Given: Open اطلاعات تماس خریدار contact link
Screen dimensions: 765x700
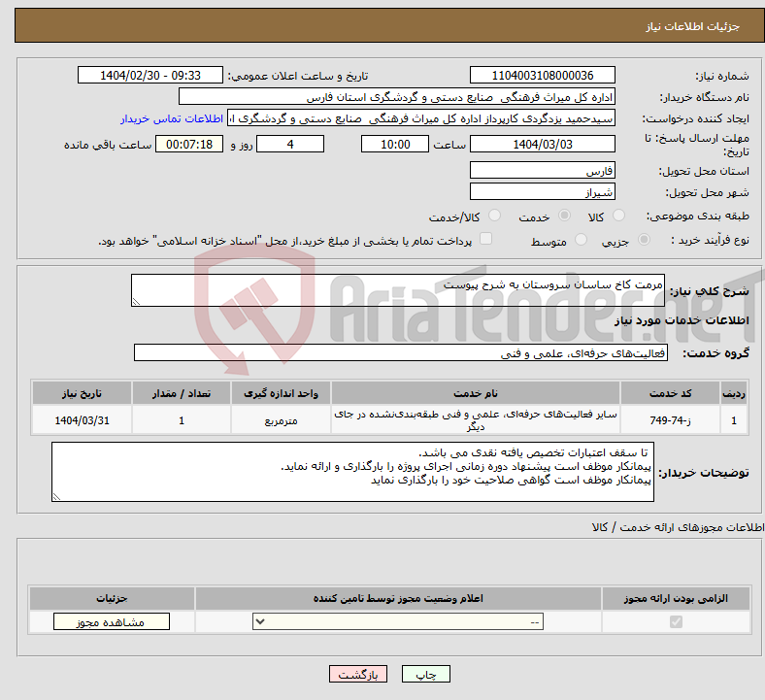Looking at the screenshot, I should pos(172,118).
